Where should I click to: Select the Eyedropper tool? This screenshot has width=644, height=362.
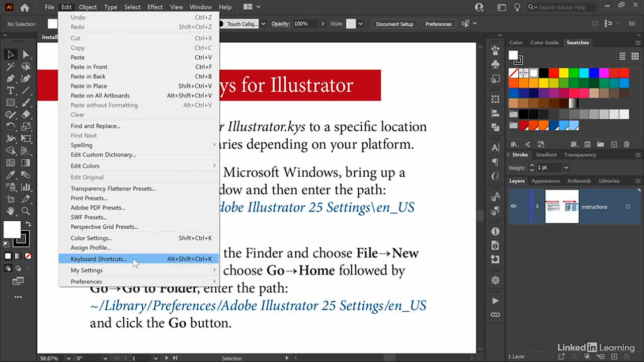pyautogui.click(x=10, y=175)
